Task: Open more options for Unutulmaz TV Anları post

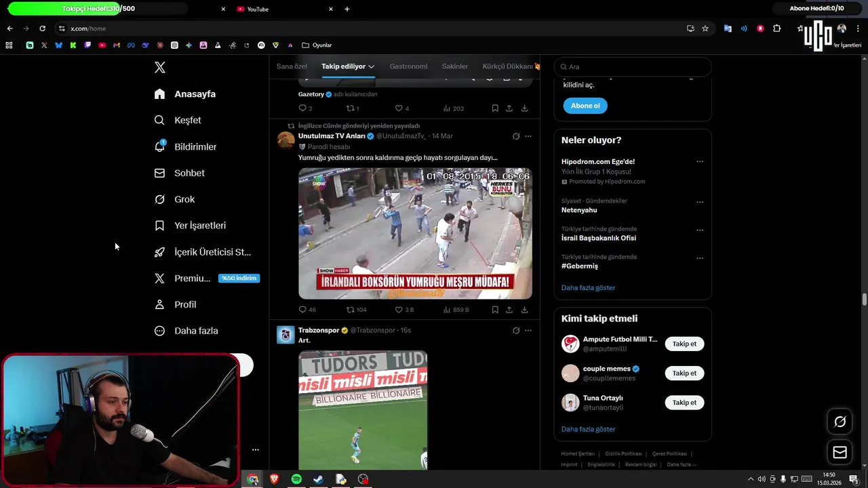Action: [528, 136]
